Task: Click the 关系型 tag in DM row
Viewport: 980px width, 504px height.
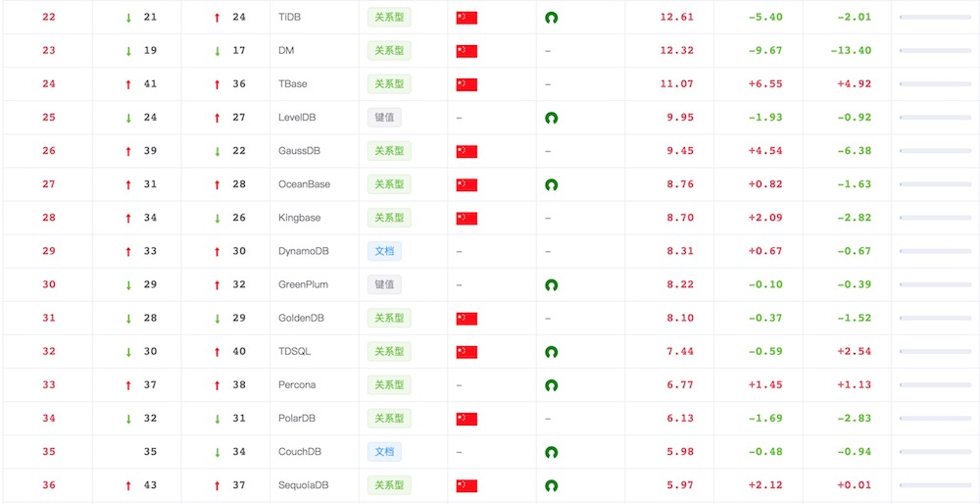Action: click(389, 51)
